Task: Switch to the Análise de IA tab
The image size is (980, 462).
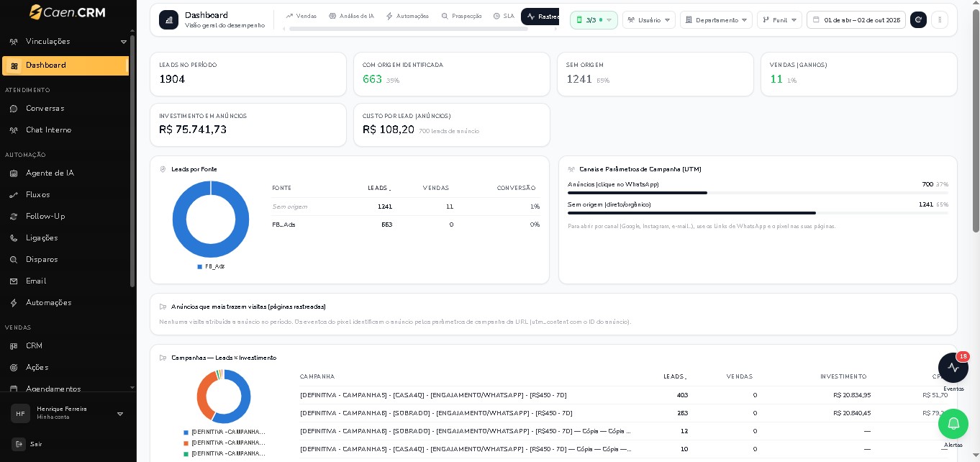Action: pyautogui.click(x=351, y=16)
